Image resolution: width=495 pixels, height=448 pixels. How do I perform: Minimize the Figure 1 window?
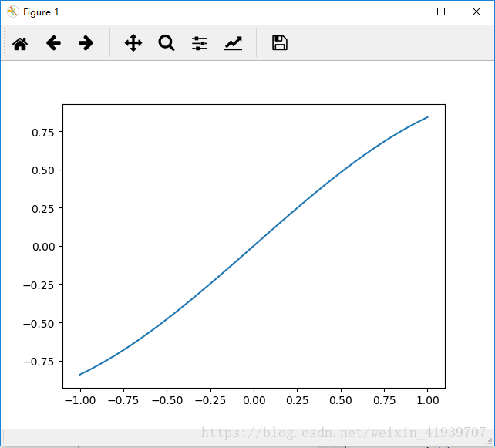[x=406, y=12]
